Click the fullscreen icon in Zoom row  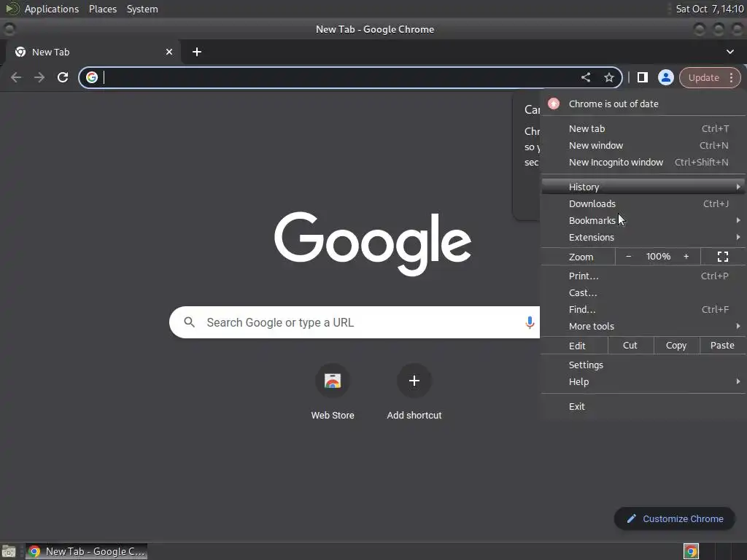[x=723, y=257]
